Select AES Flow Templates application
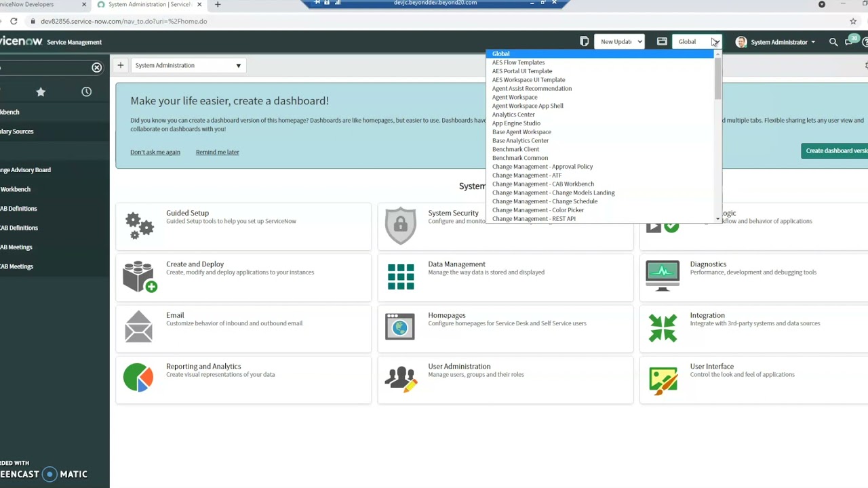Image resolution: width=868 pixels, height=488 pixels. (x=600, y=62)
